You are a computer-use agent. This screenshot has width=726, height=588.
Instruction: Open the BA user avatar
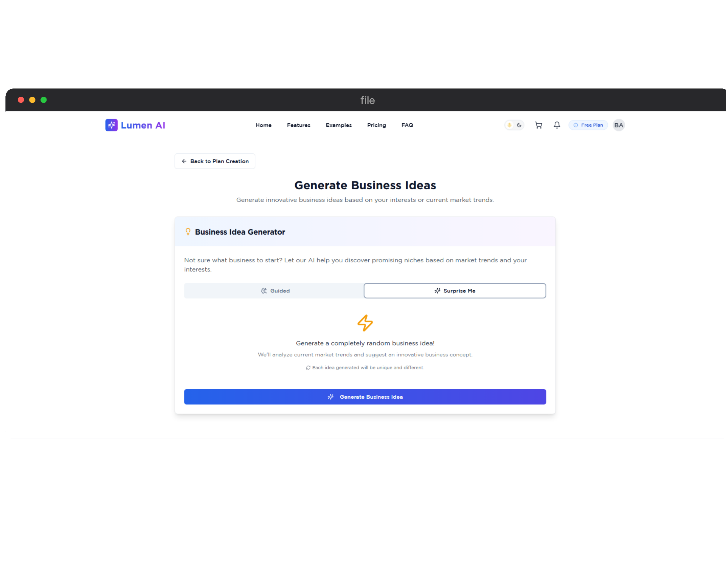619,125
